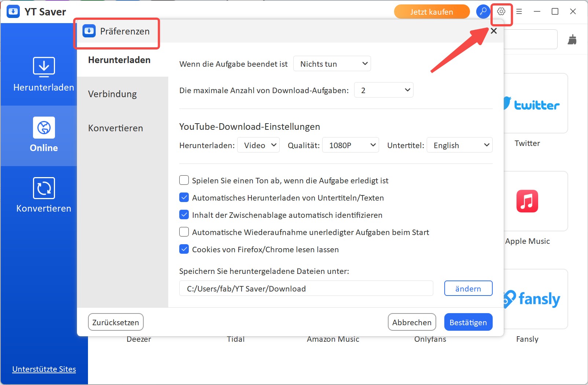Maximize the YT Saver window
The image size is (588, 385).
click(x=555, y=11)
